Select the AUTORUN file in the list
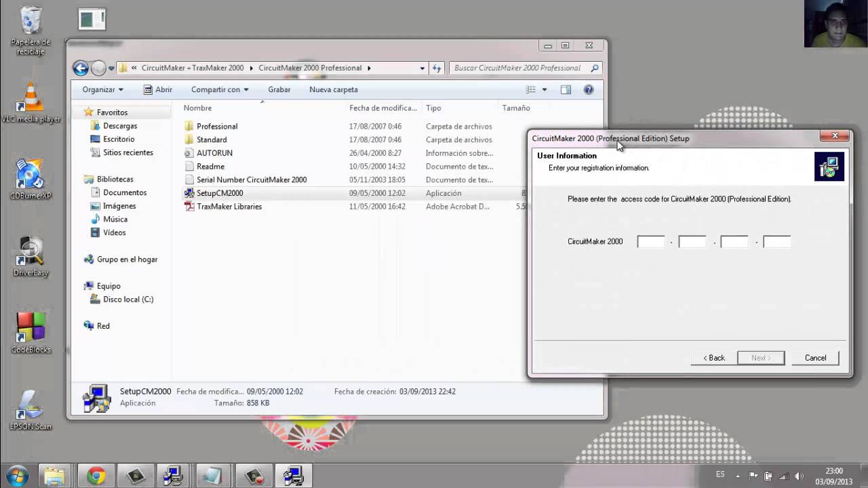Viewport: 868px width, 488px height. pos(214,153)
